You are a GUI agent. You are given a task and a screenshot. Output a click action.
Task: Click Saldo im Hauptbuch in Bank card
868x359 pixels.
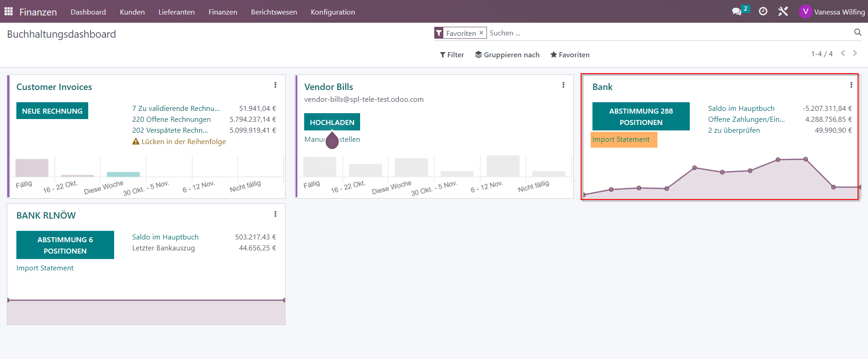point(741,109)
